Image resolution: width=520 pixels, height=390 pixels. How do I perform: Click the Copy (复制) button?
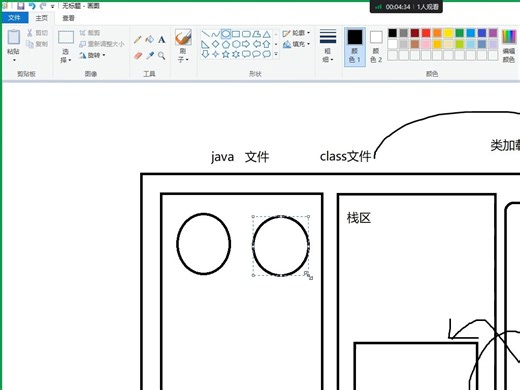coord(37,44)
